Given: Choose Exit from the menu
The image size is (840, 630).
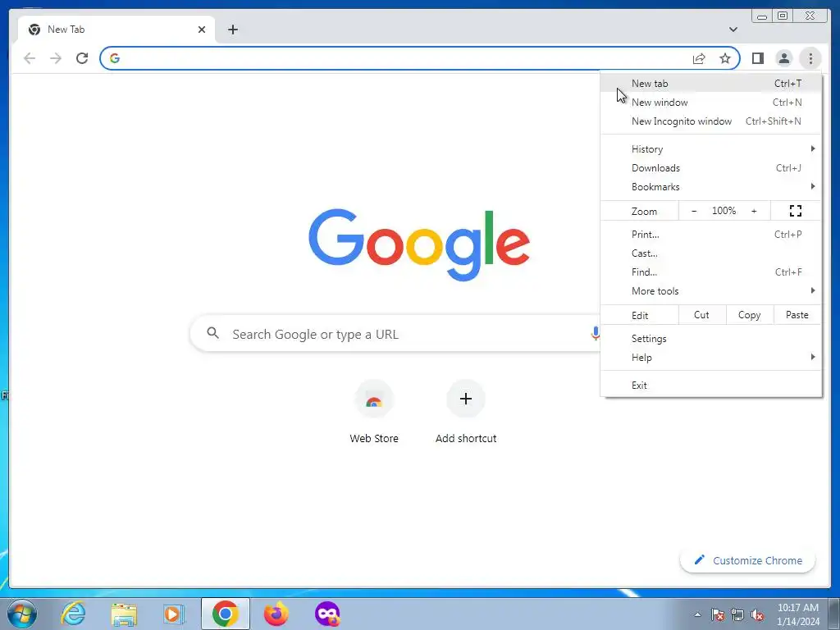Looking at the screenshot, I should [x=711, y=386].
